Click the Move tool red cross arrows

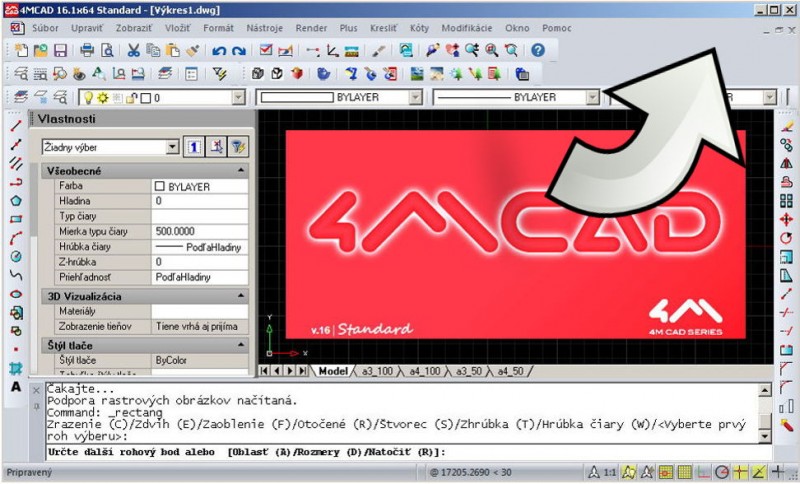[786, 220]
